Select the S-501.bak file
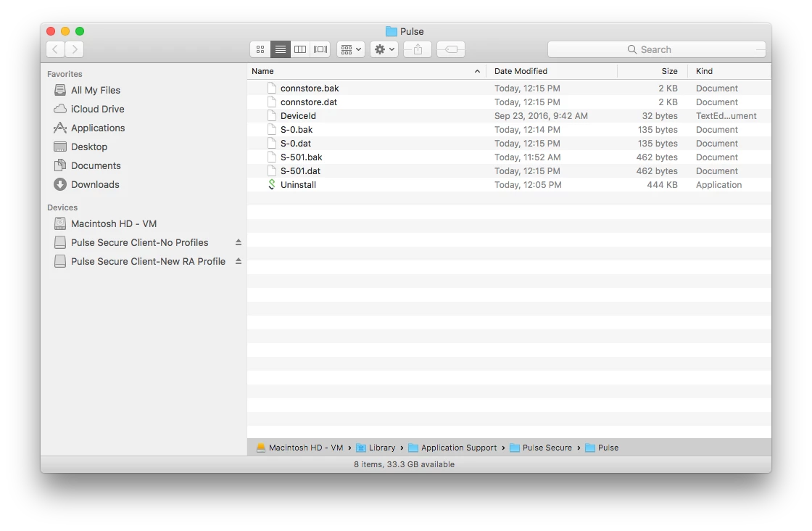This screenshot has height=531, width=812. point(509,157)
